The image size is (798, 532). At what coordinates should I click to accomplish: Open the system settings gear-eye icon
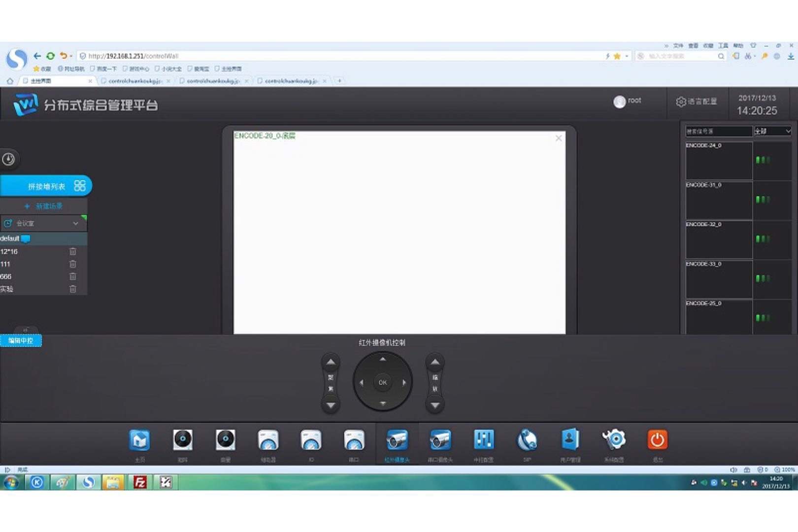pos(614,440)
